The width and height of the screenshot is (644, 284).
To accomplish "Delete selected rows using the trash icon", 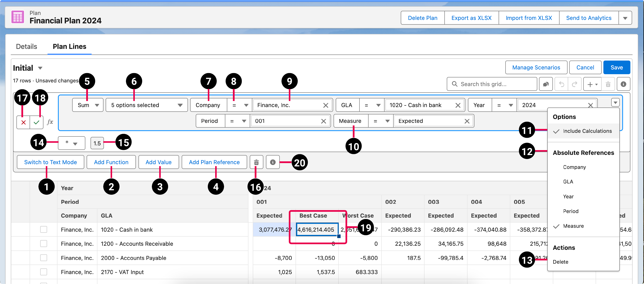I will pos(609,84).
